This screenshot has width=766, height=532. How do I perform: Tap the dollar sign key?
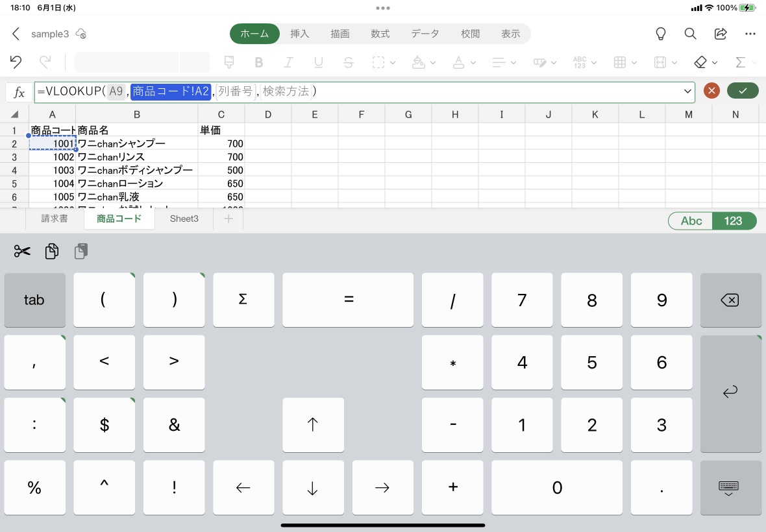pos(104,424)
